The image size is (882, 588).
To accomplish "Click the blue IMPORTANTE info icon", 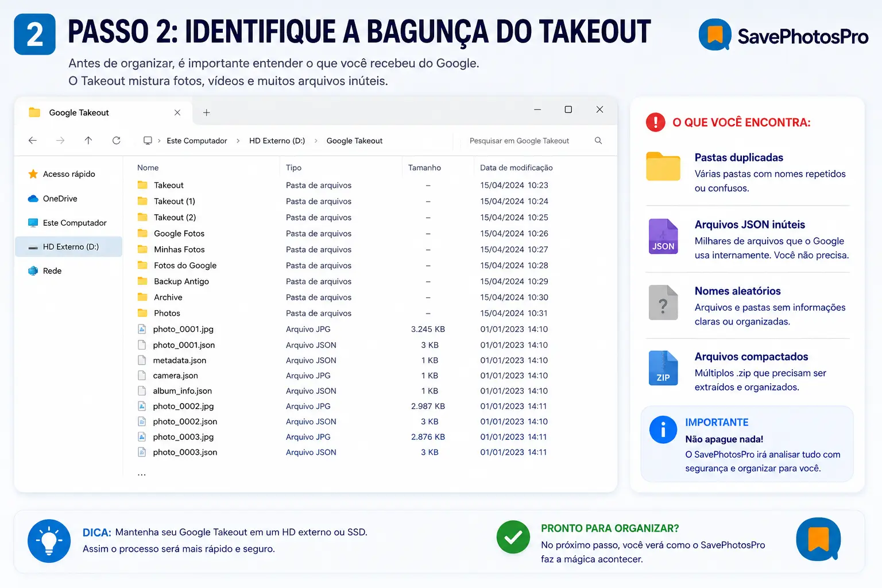I will click(663, 430).
